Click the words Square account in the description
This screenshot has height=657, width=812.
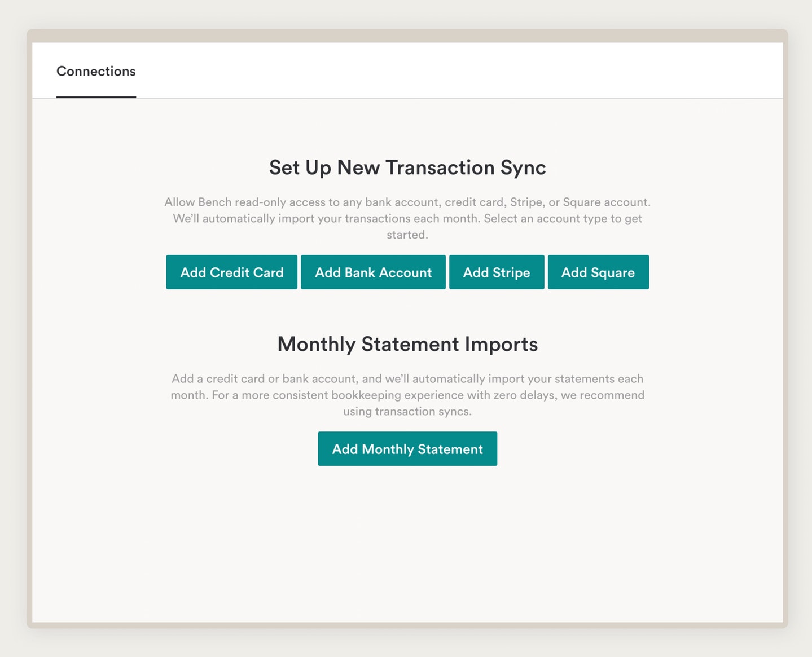click(x=605, y=202)
